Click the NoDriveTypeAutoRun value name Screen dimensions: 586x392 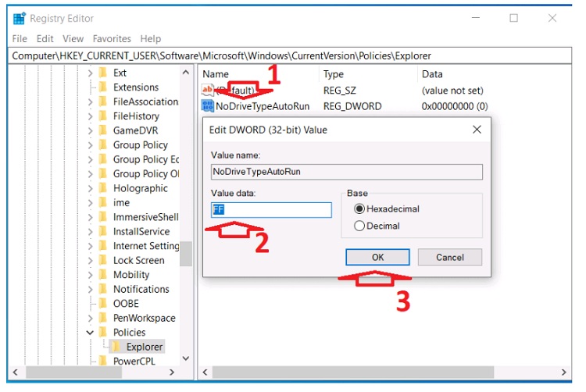(x=263, y=106)
